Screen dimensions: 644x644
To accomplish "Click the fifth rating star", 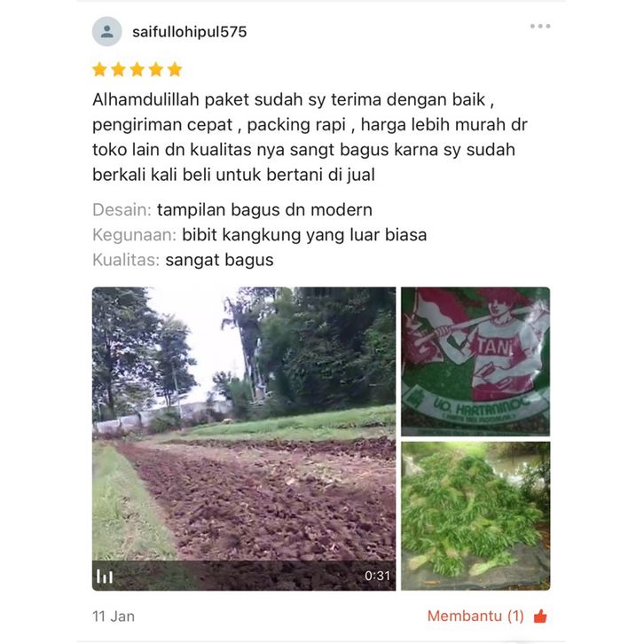I will (175, 69).
